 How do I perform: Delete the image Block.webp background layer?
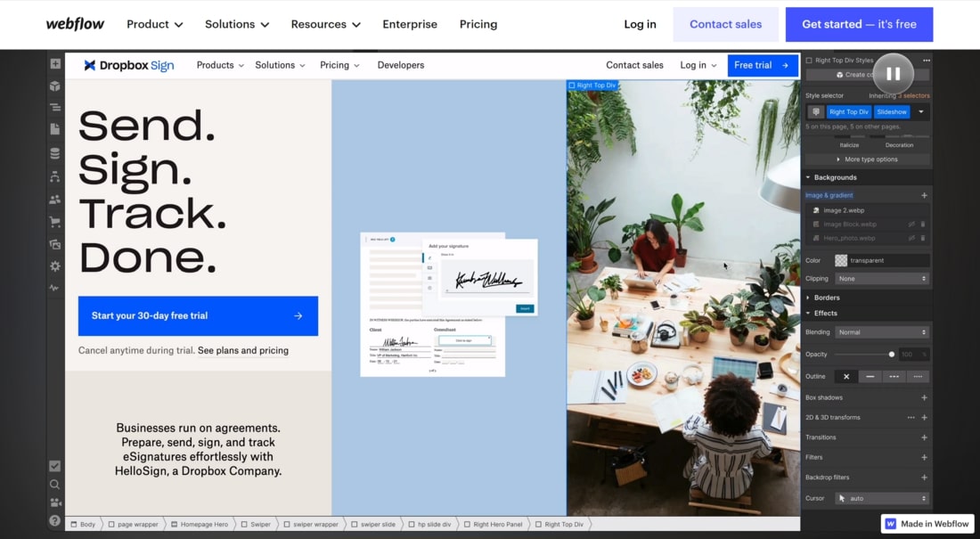[923, 224]
